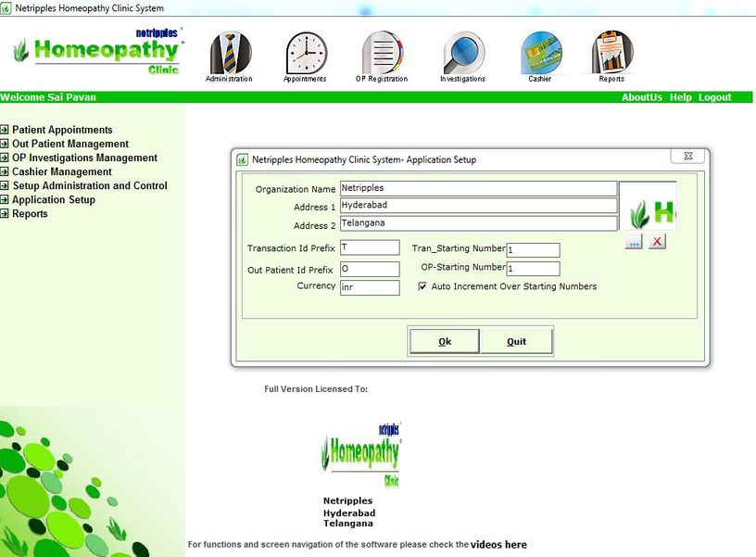Click the 'Welcome Sai Pavan' text
Screen dimensions: 756x557
coord(48,97)
